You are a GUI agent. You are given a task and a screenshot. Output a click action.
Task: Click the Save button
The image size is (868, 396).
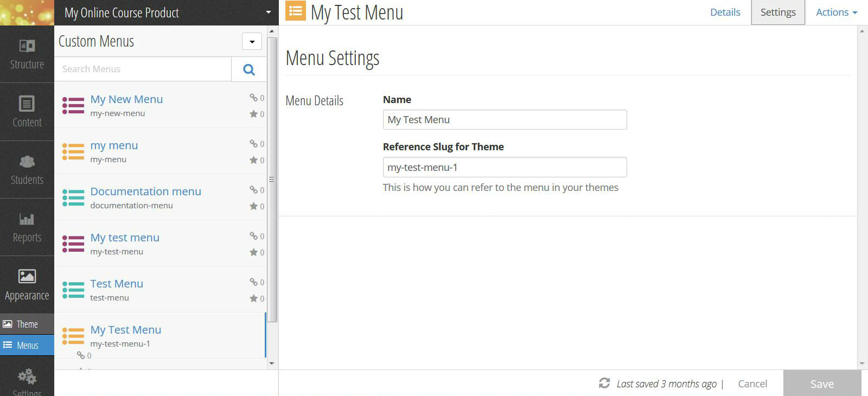click(822, 384)
